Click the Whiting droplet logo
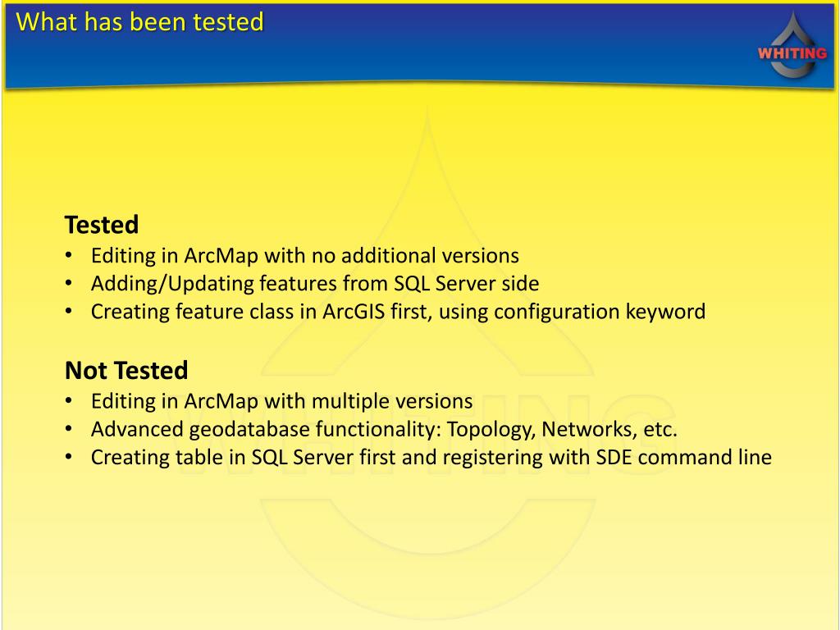 pos(793,45)
